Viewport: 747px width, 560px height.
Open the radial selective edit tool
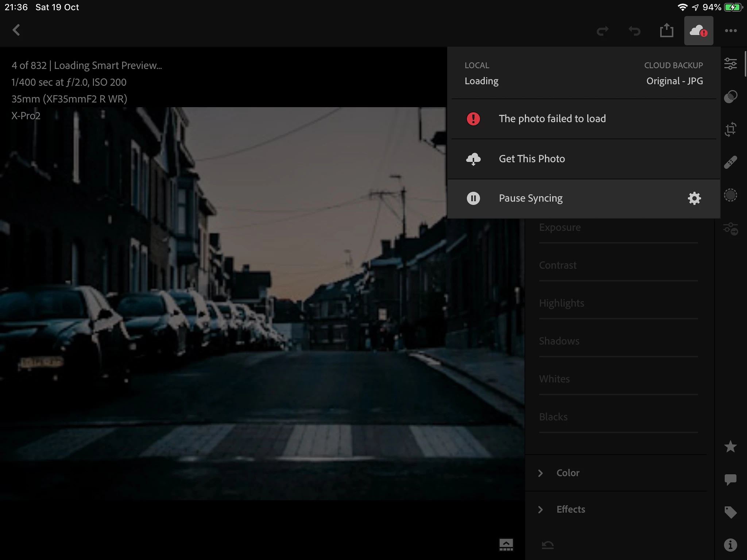[x=731, y=195]
